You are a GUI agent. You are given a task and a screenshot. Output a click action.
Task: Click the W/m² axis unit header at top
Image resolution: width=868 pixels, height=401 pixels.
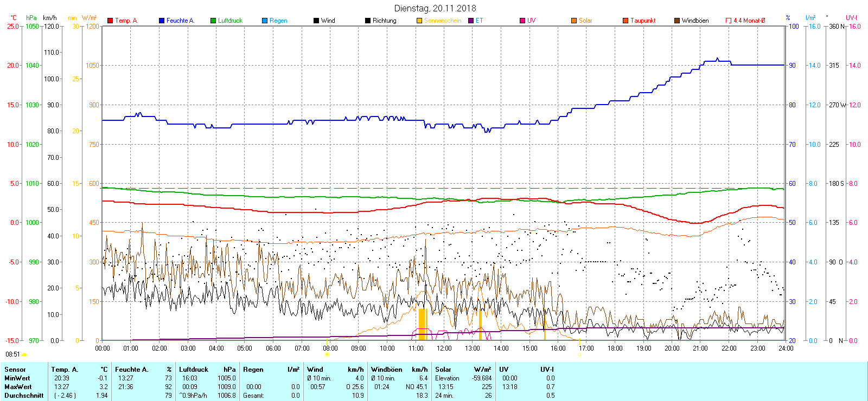[x=90, y=18]
